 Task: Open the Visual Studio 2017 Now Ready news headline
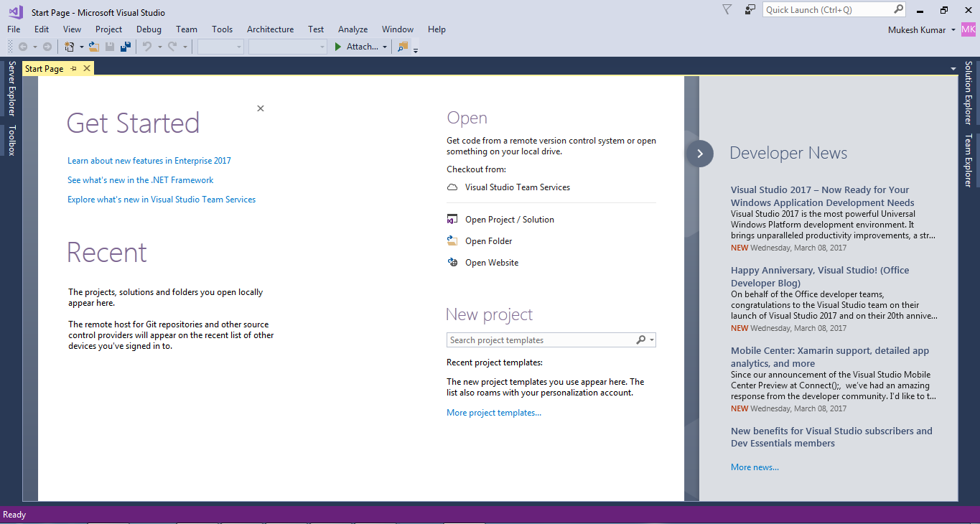(x=823, y=197)
